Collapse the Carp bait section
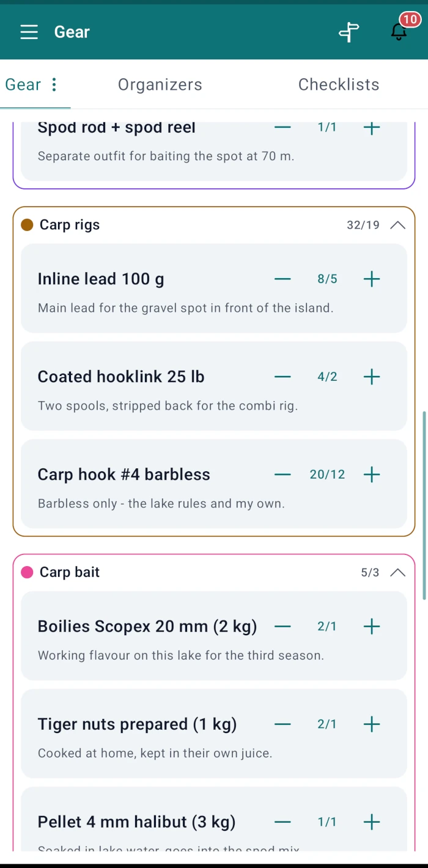 [x=397, y=572]
